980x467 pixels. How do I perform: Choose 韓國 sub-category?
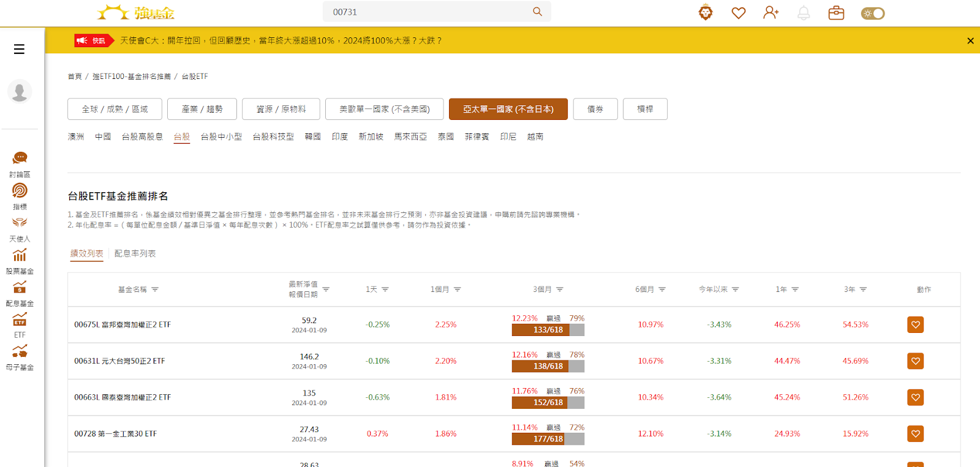coord(313,136)
